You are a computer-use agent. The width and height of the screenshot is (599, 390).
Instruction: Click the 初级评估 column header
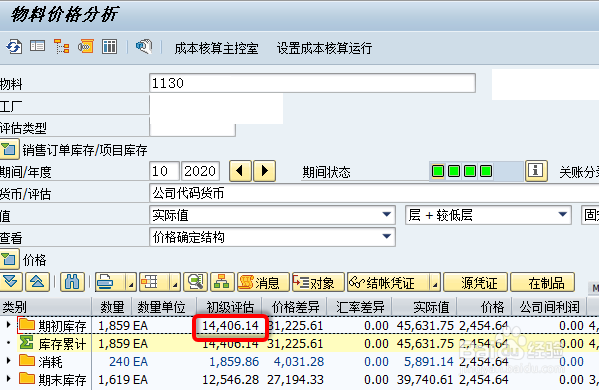coord(229,307)
